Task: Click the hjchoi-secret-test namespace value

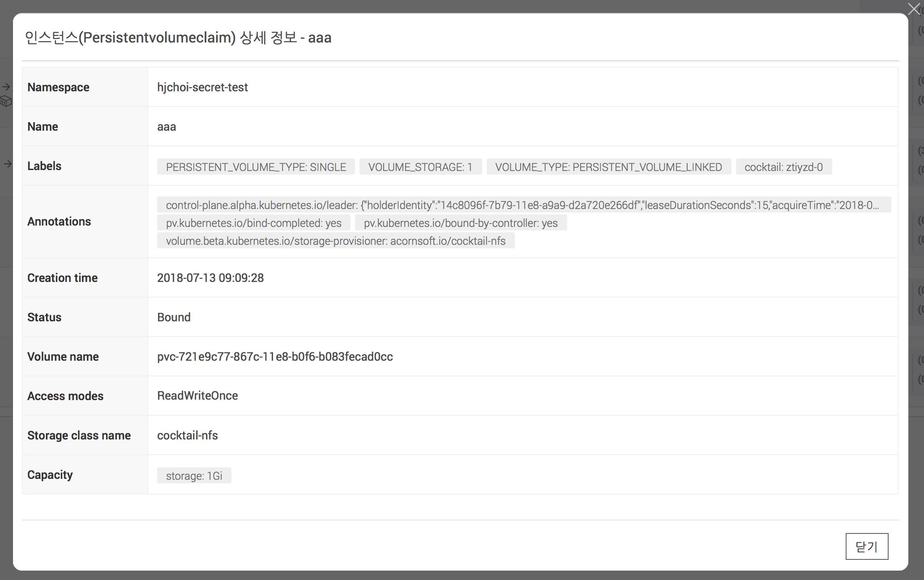Action: (202, 87)
